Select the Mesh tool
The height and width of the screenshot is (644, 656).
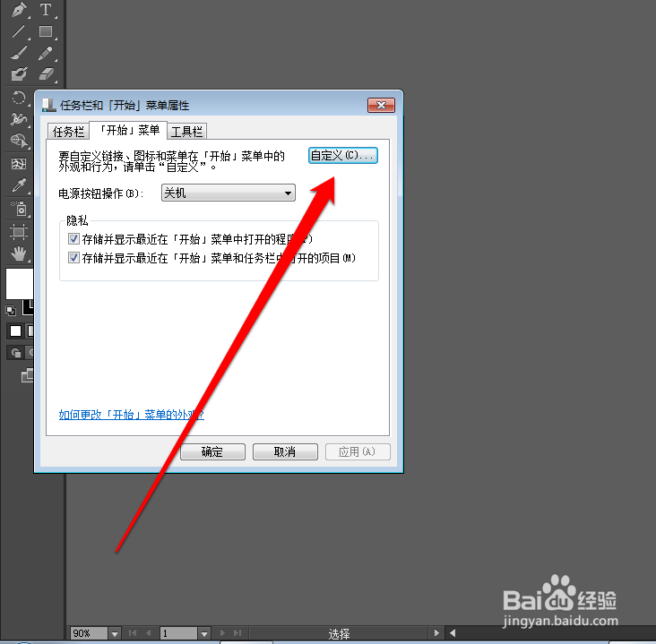pos(19,164)
